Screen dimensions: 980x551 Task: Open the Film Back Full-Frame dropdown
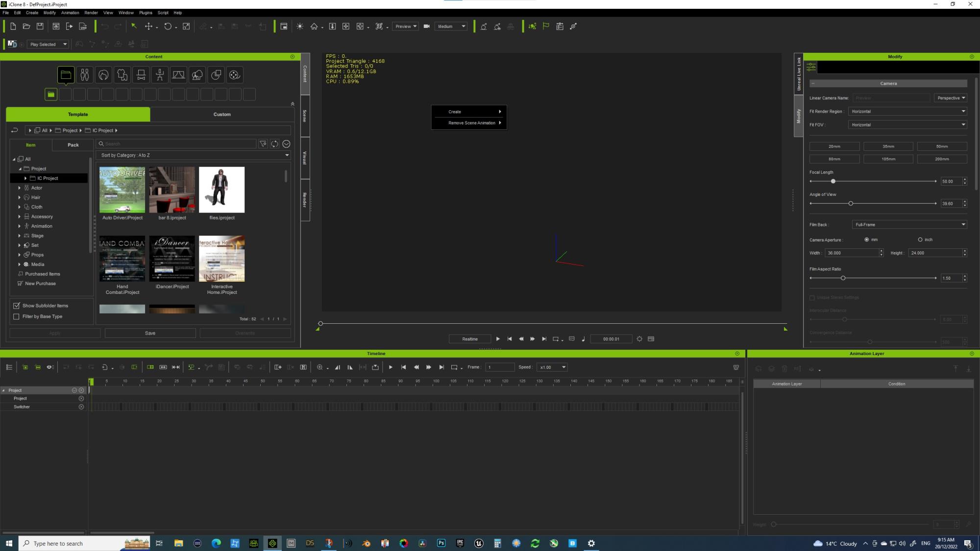(909, 225)
